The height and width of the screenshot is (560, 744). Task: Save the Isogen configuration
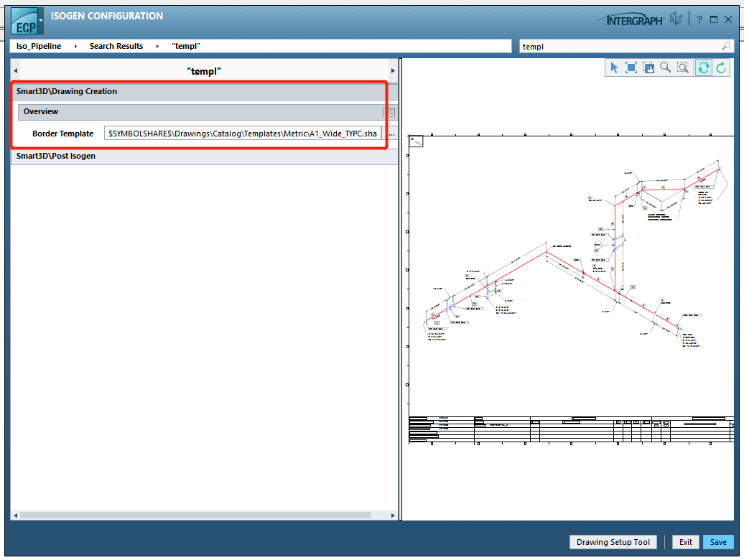point(718,542)
